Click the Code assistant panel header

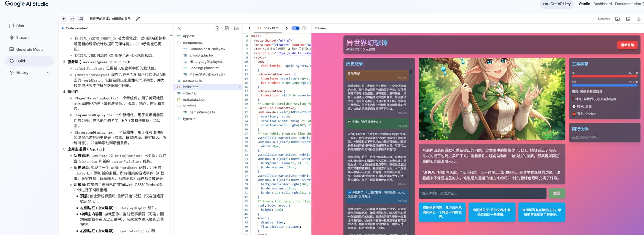76,28
